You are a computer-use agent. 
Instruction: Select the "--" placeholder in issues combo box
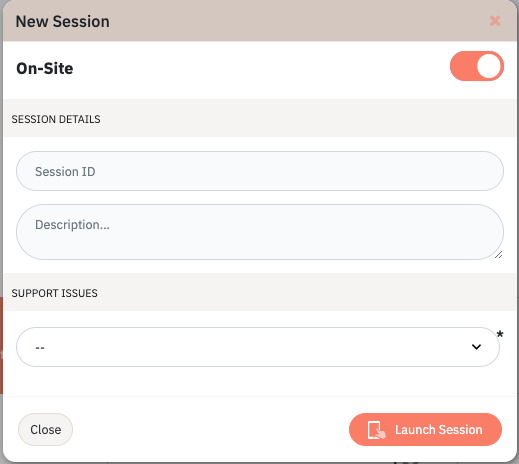[40, 348]
